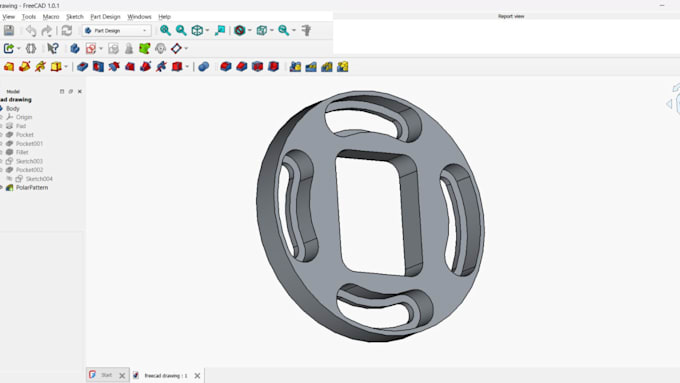680x383 pixels.
Task: Switch to the freecad drawing tab
Action: 166,376
